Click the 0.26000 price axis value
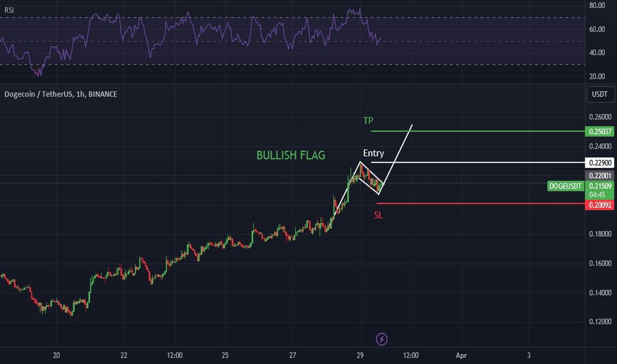This screenshot has width=617, height=364. pyautogui.click(x=600, y=117)
